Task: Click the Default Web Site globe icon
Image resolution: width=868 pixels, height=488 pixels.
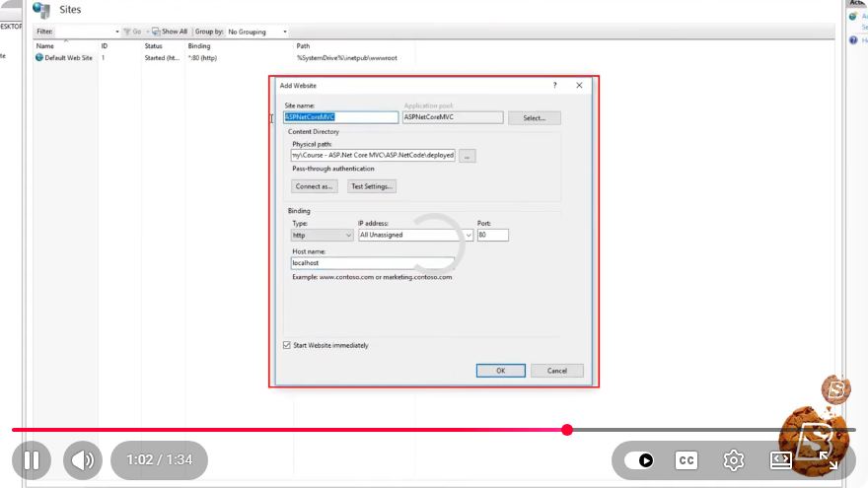Action: pyautogui.click(x=39, y=57)
